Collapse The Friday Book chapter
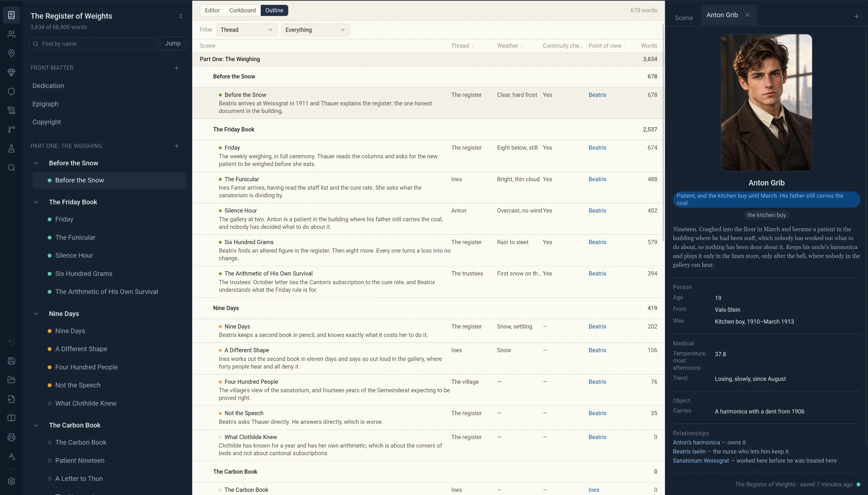The width and height of the screenshot is (868, 495). point(36,202)
